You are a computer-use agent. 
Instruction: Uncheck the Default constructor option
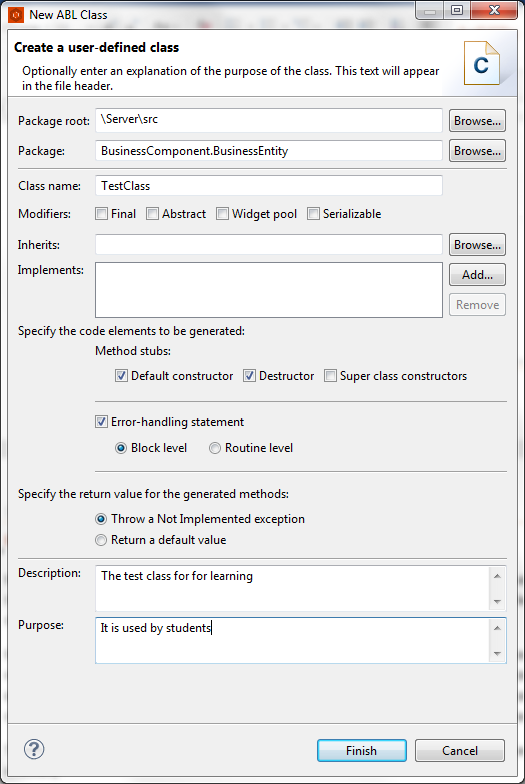(x=121, y=376)
